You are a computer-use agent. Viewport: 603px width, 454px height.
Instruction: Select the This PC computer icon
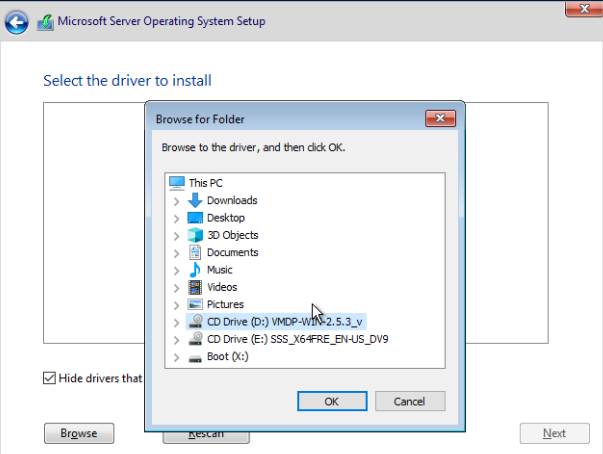[x=177, y=183]
